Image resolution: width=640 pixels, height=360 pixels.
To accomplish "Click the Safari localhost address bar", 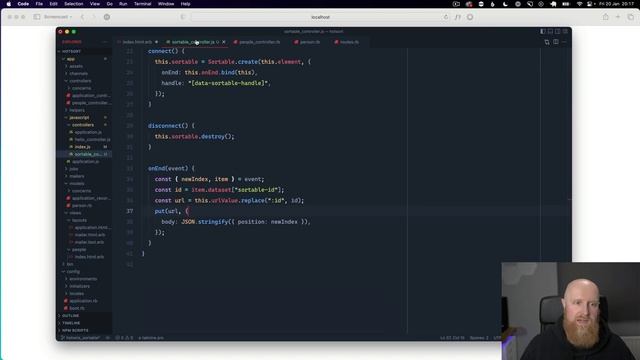I will click(x=320, y=17).
